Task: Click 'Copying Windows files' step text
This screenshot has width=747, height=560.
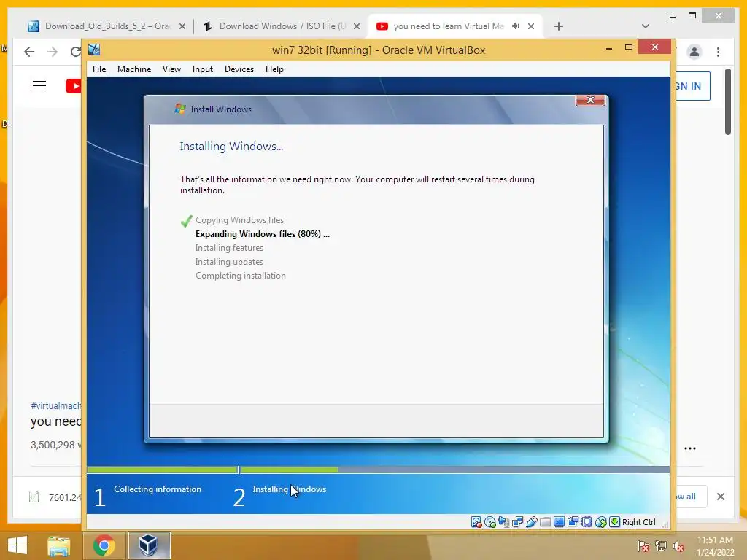Action: coord(239,220)
